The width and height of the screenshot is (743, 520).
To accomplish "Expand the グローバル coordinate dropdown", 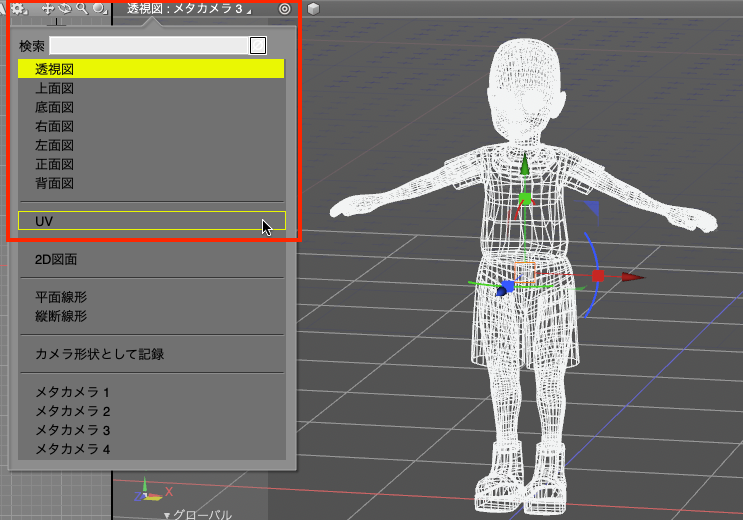I will (x=198, y=514).
